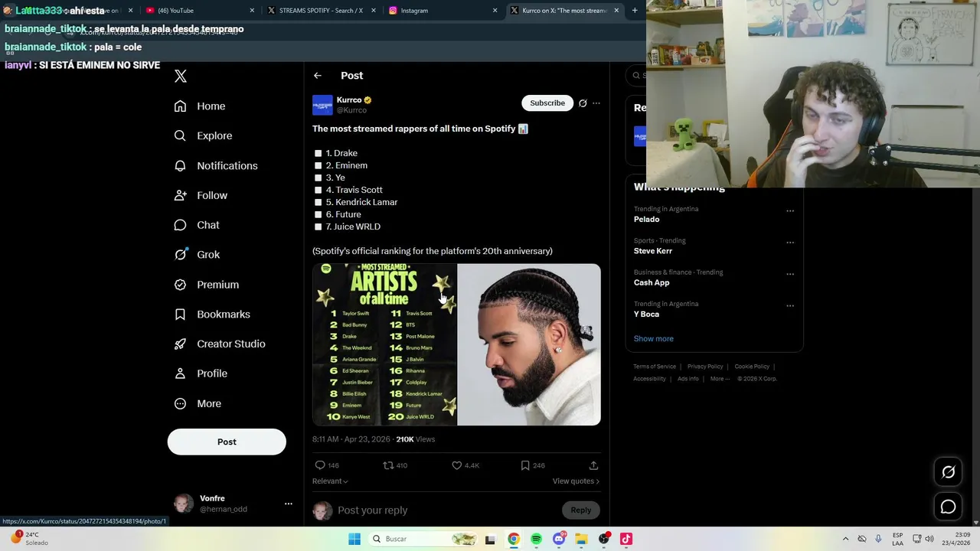The image size is (980, 551).
Task: Open Kurrco's profile avatar
Action: click(322, 105)
